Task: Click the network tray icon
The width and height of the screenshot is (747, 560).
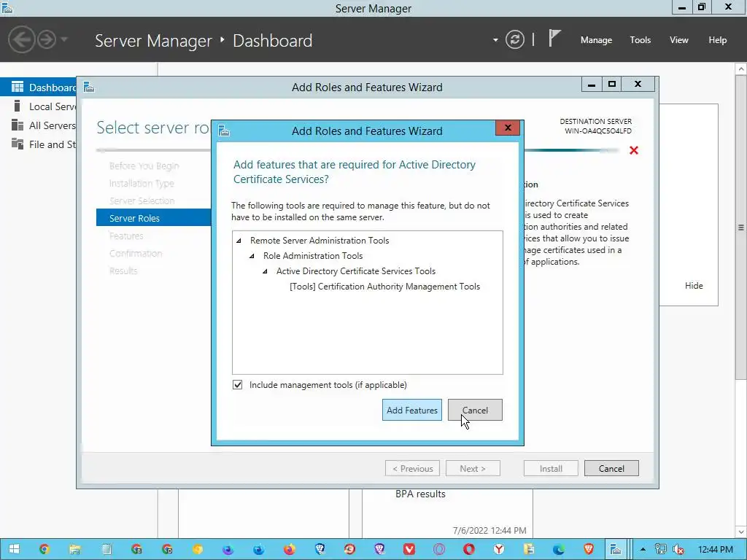Action: [661, 549]
